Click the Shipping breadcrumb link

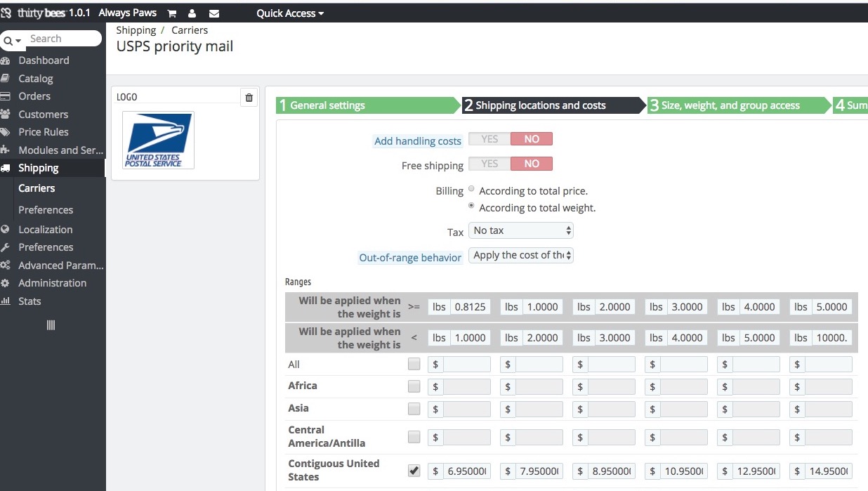coord(136,30)
